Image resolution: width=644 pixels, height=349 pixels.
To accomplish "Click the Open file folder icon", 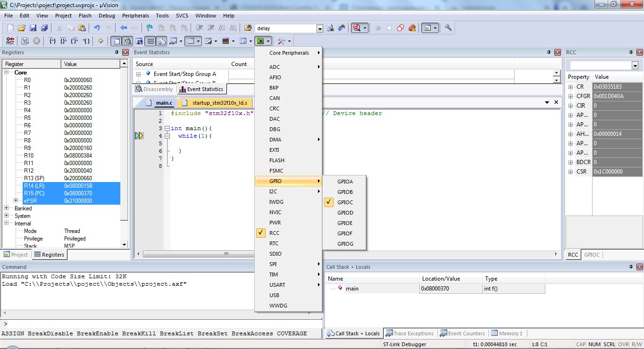I will click(22, 28).
